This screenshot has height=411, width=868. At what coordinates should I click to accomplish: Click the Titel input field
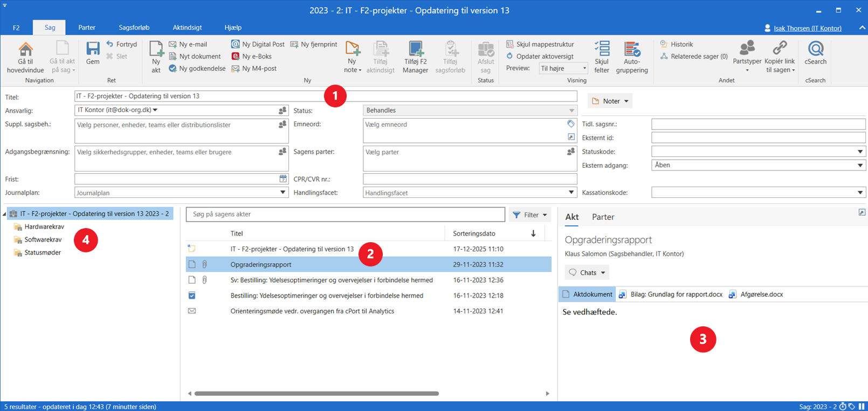(x=326, y=96)
